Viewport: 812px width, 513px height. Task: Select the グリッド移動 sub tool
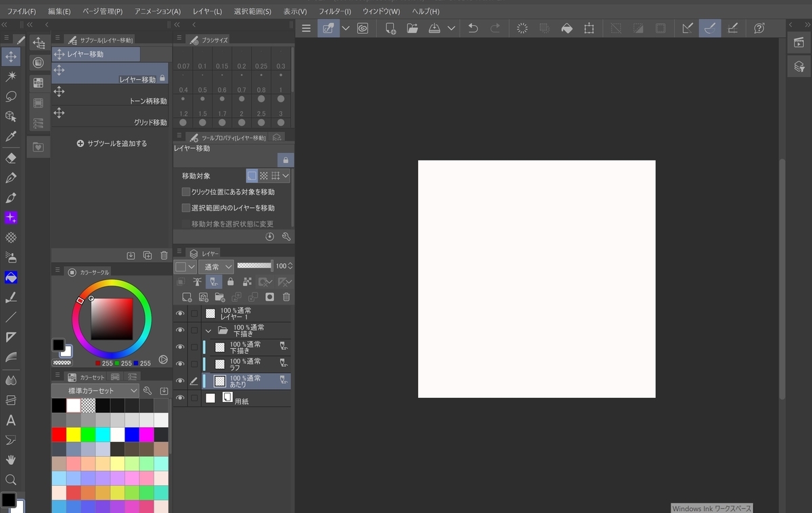[x=110, y=118]
